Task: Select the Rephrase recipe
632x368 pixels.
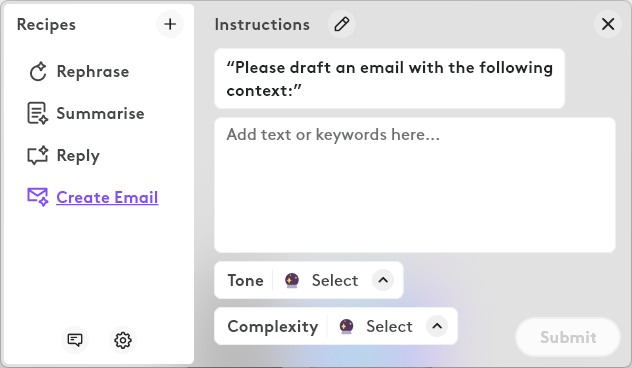Action: coord(93,72)
